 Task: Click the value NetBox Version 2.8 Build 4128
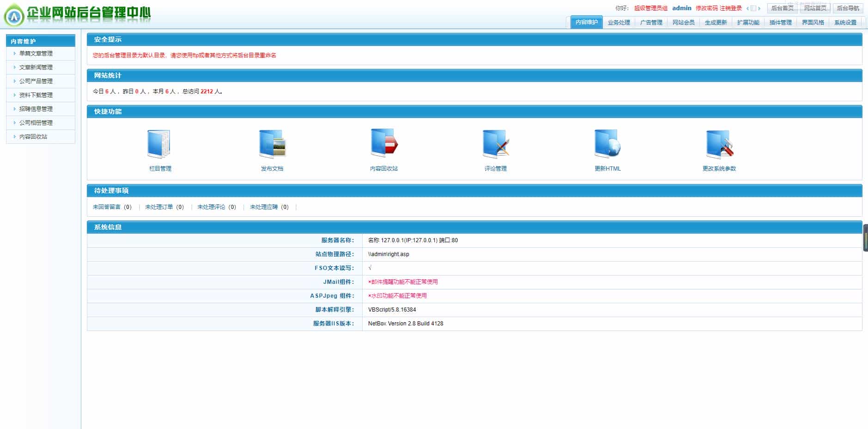click(x=406, y=324)
